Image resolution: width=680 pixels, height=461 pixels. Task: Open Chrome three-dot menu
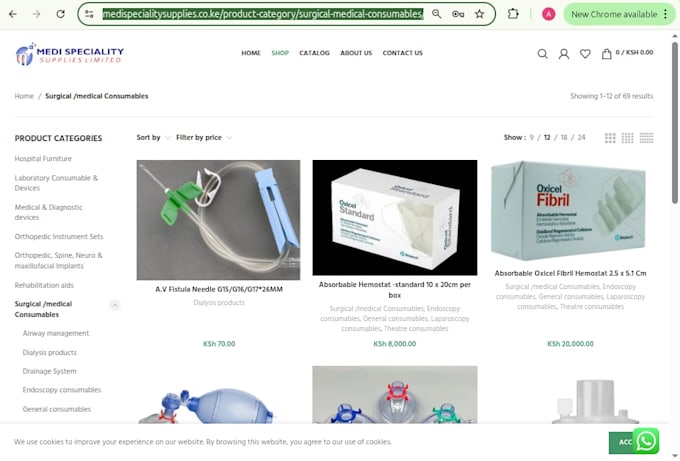(x=666, y=14)
